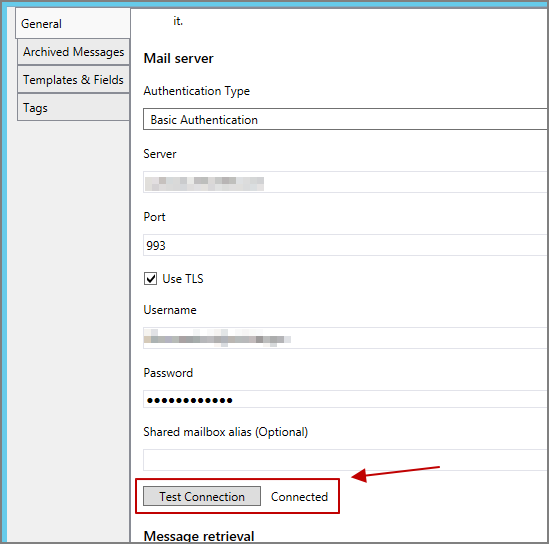Switch to the General tab
The image size is (549, 544).
pyautogui.click(x=73, y=23)
